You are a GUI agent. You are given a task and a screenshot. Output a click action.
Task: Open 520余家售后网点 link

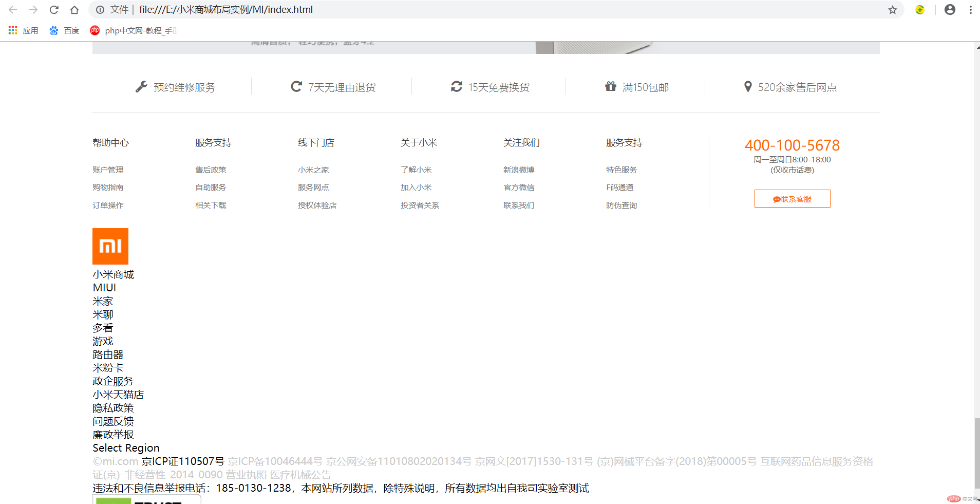point(797,87)
